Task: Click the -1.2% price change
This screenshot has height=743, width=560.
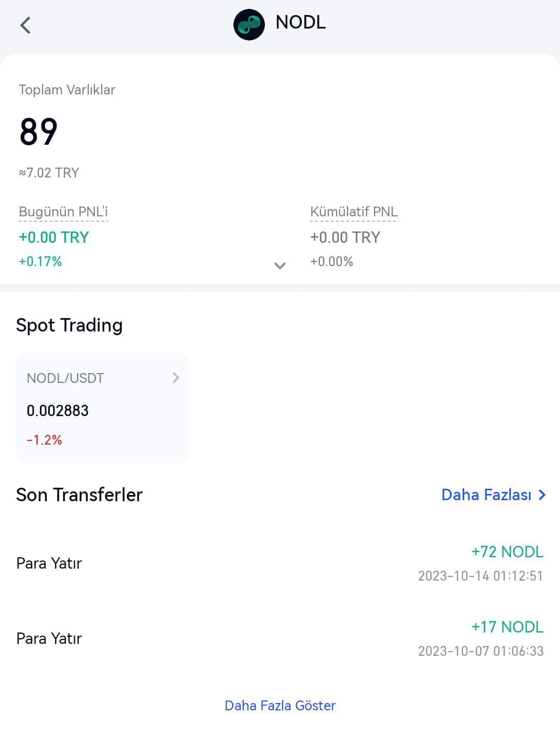Action: click(45, 440)
